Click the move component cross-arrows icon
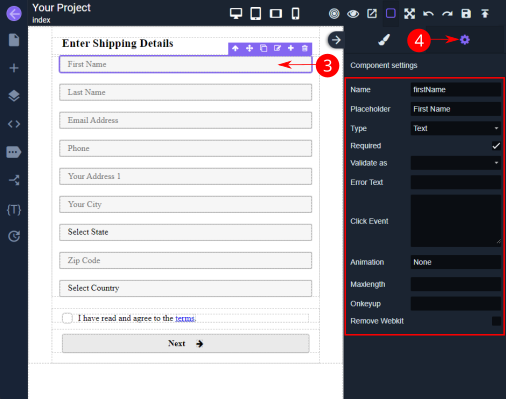 [249, 48]
